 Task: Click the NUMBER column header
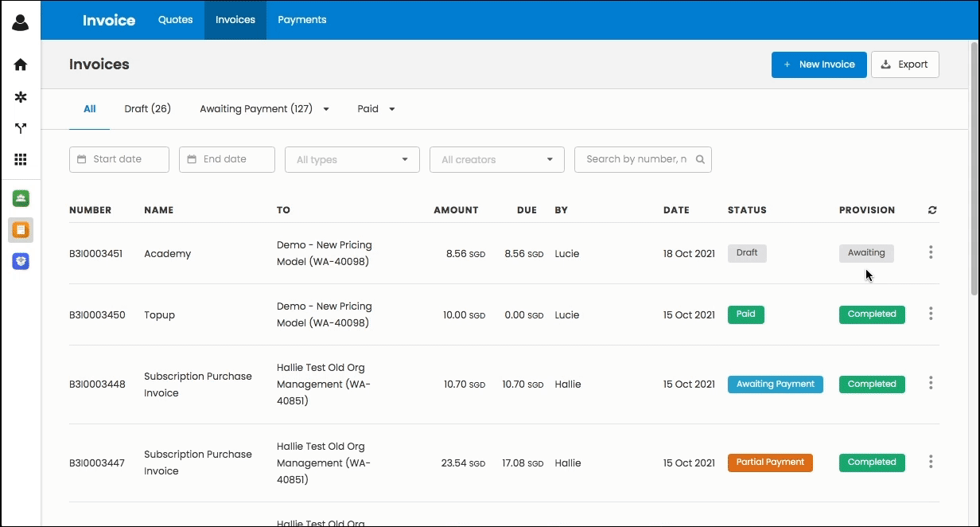pos(90,210)
